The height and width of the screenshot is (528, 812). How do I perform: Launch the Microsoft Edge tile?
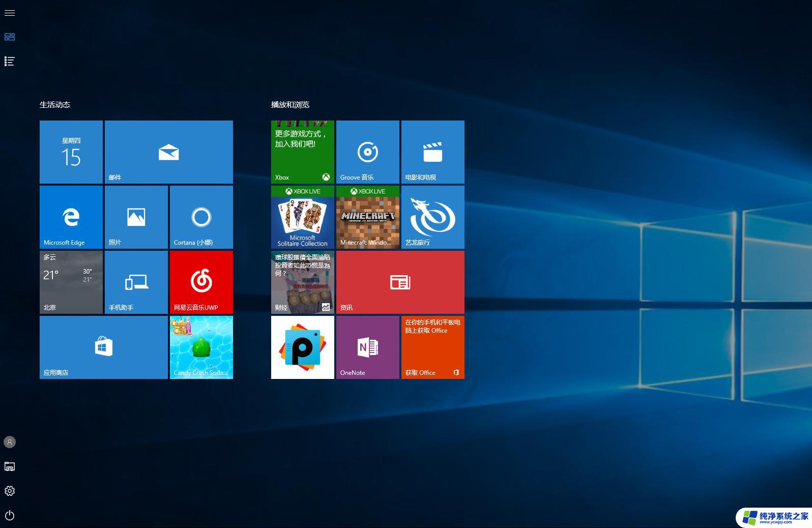71,217
